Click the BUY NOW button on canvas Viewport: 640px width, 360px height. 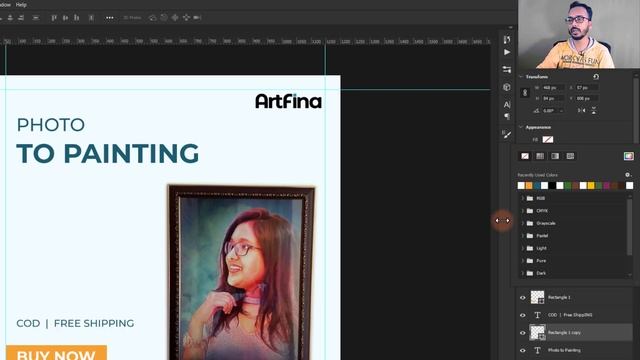56,353
